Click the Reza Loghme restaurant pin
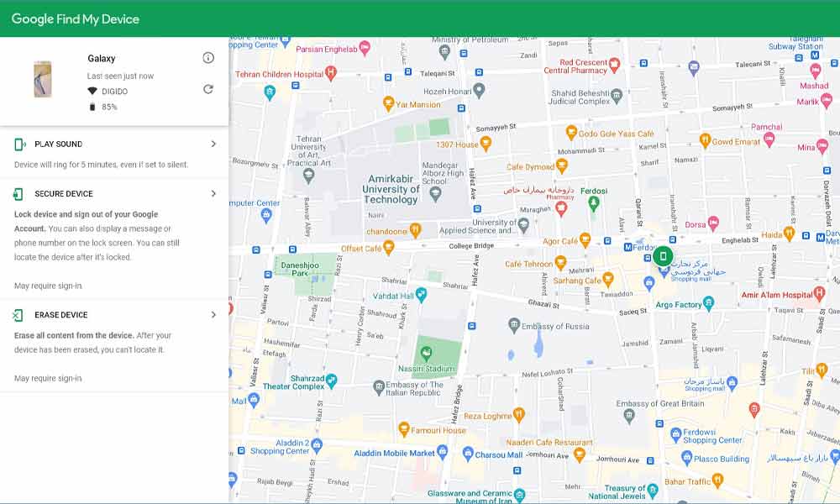This screenshot has width=840, height=504. [x=519, y=415]
